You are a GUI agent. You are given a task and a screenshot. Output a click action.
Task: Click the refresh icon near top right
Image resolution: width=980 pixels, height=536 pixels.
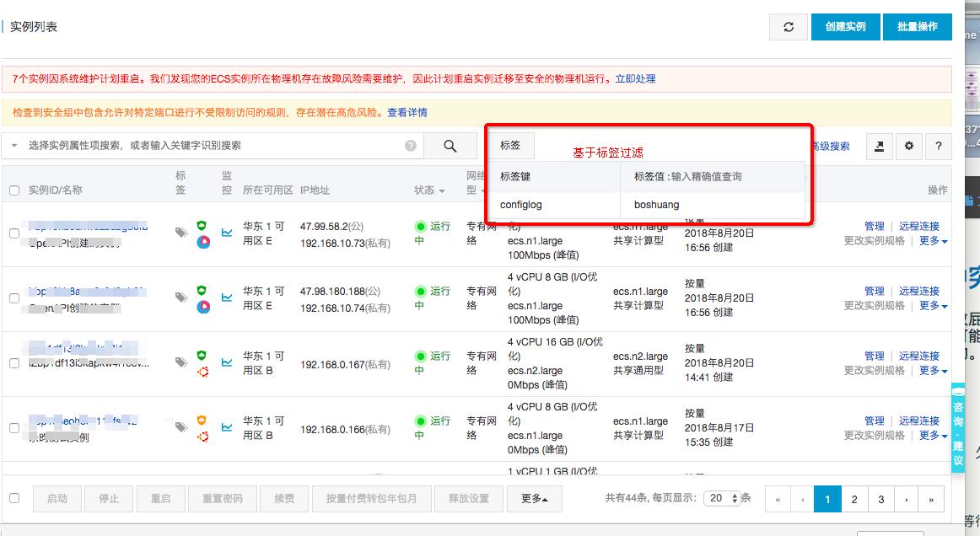788,26
